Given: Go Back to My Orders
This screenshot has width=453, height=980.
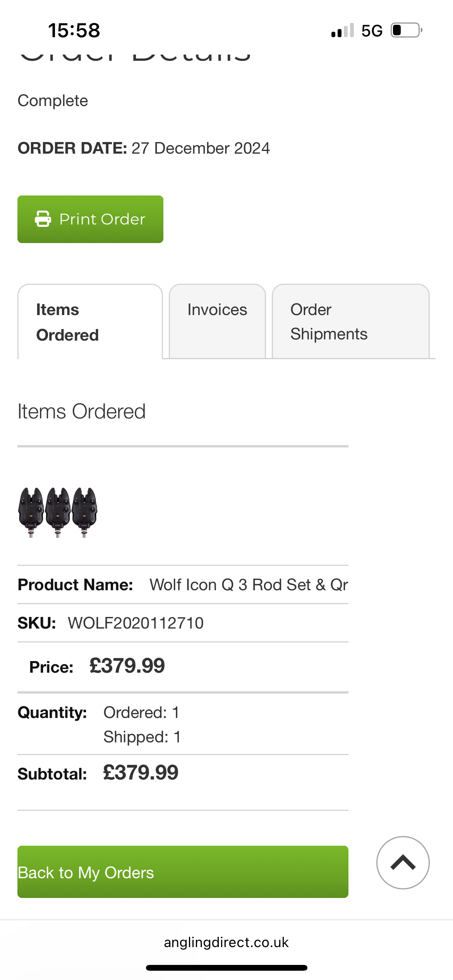Looking at the screenshot, I should tap(183, 872).
